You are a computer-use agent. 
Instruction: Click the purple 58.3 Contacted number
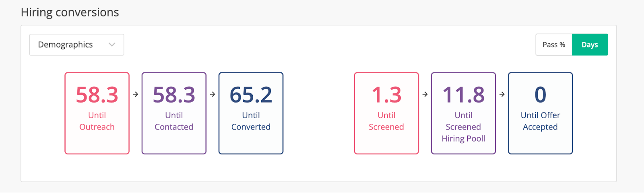[x=174, y=95]
